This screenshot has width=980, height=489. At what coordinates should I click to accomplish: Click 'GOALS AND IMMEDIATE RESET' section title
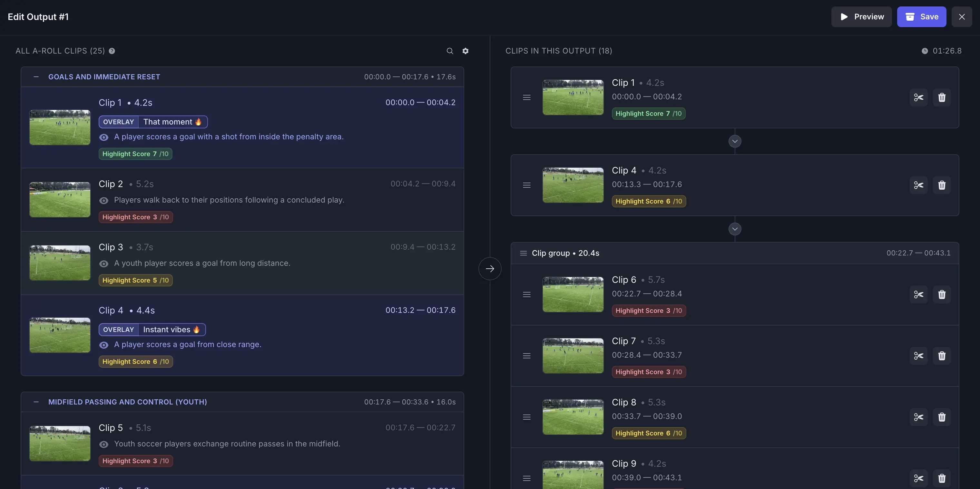tap(104, 77)
